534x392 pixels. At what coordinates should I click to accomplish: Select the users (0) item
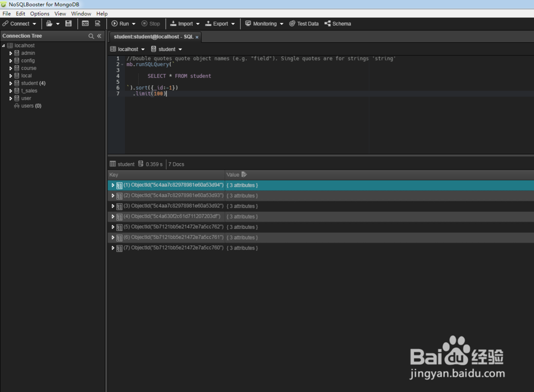pyautogui.click(x=31, y=106)
